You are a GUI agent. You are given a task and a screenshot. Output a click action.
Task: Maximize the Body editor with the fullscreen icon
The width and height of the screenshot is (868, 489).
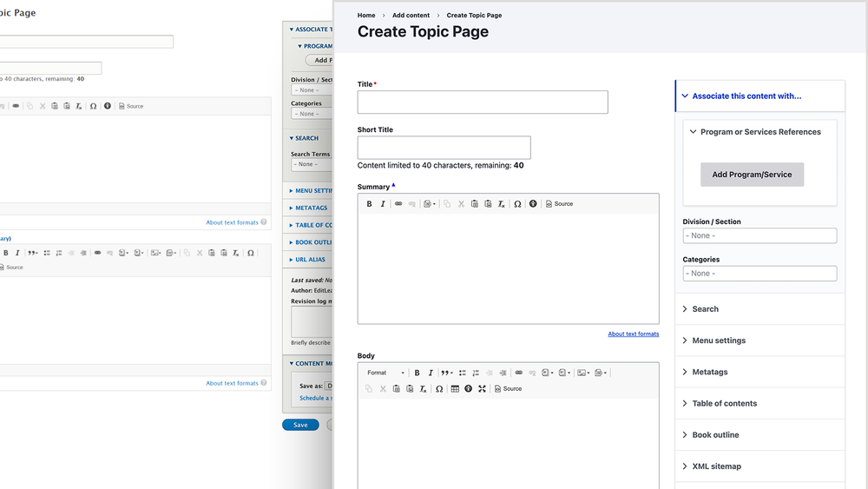pyautogui.click(x=482, y=389)
